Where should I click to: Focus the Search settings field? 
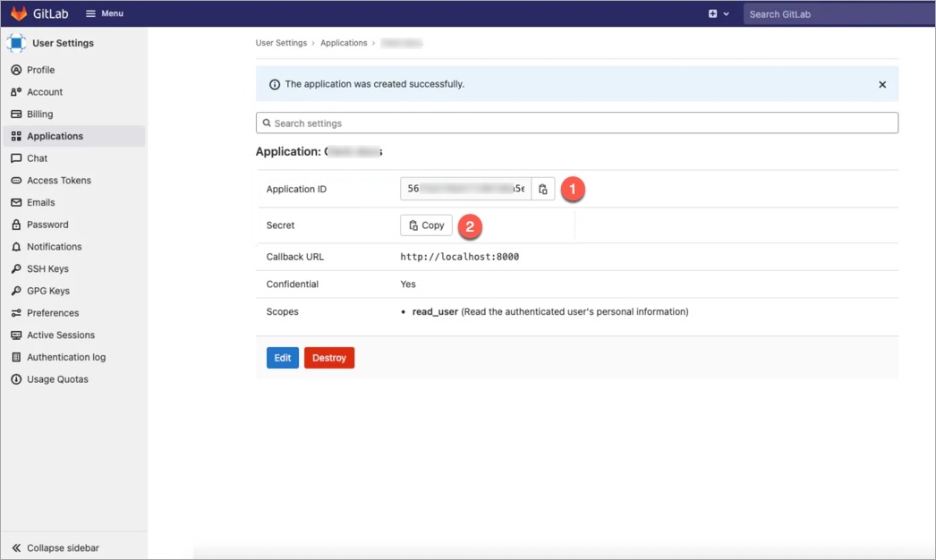(x=576, y=123)
